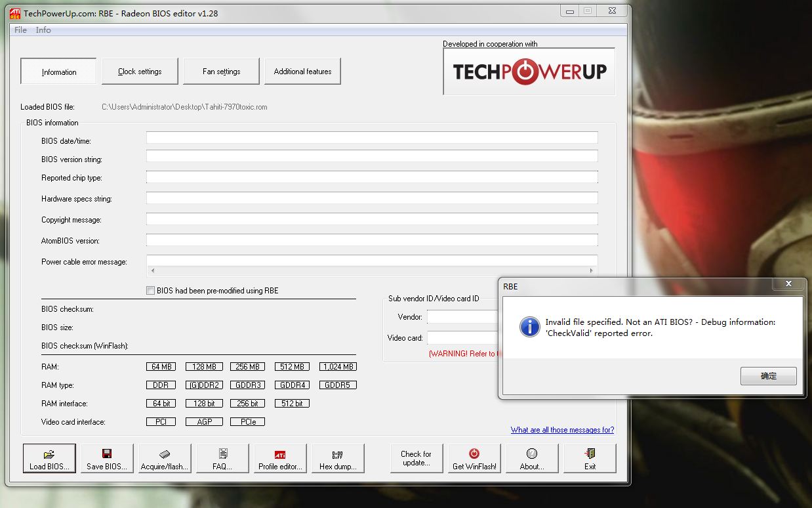The image size is (812, 508).
Task: Open the Hex dump tool
Action: 338,458
